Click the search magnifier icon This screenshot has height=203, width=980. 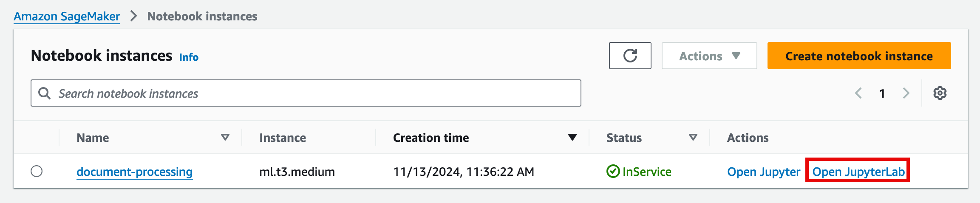pos(44,93)
